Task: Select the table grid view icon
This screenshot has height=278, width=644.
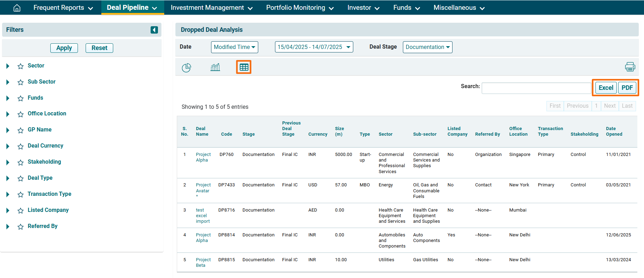Action: pyautogui.click(x=244, y=67)
